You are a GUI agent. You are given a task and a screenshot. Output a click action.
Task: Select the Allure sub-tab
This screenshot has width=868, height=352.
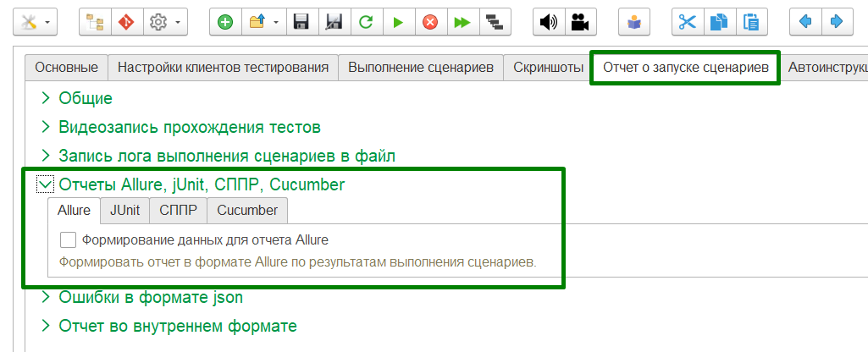75,211
